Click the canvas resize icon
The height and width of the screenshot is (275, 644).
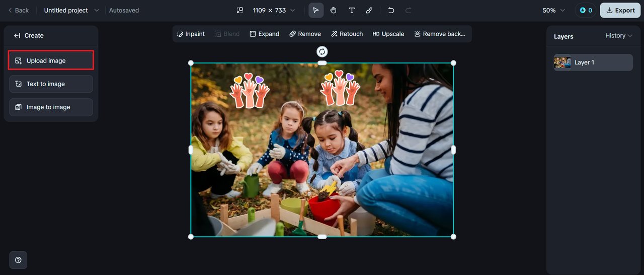click(240, 10)
